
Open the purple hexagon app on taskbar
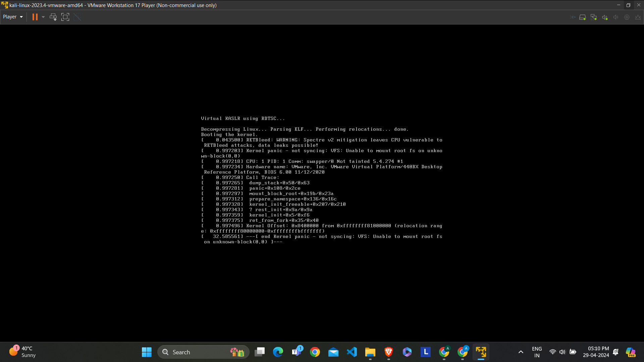[407, 352]
